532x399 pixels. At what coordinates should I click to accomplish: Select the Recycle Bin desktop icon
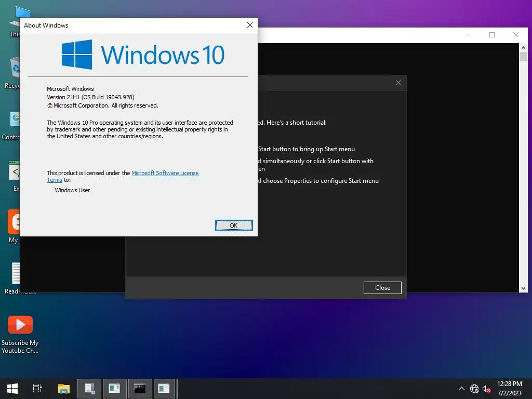pos(12,73)
